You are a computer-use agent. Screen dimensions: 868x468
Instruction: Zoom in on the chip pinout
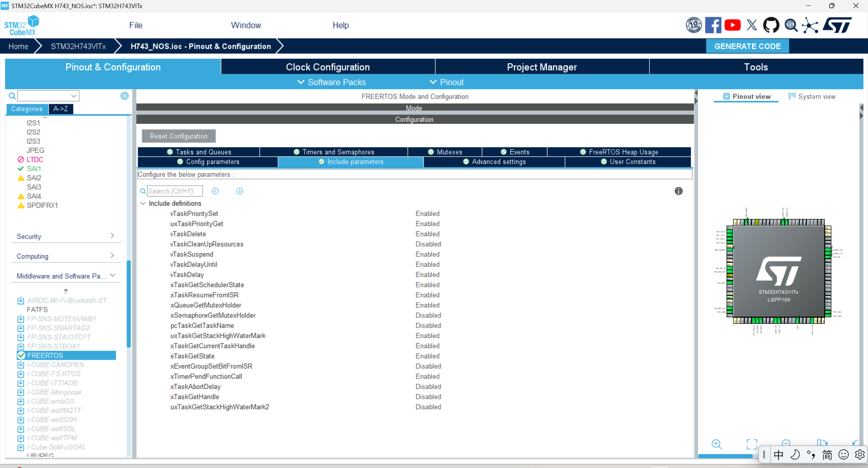coord(716,444)
